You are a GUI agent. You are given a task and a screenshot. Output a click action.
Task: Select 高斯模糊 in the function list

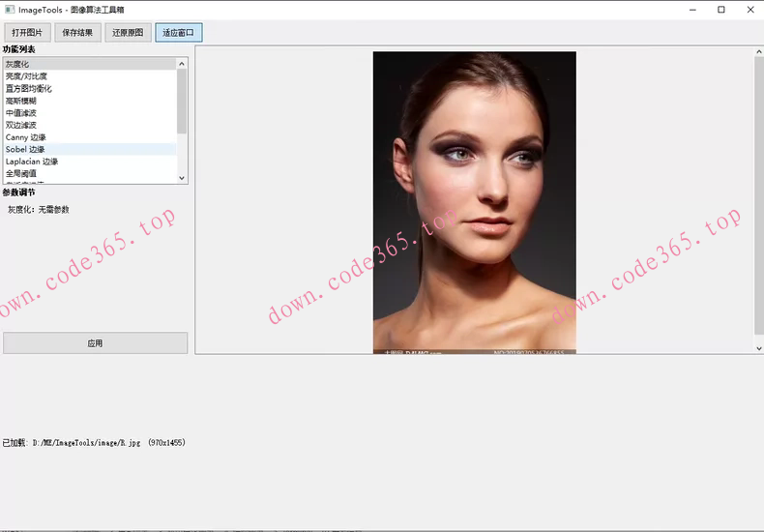[x=21, y=101]
